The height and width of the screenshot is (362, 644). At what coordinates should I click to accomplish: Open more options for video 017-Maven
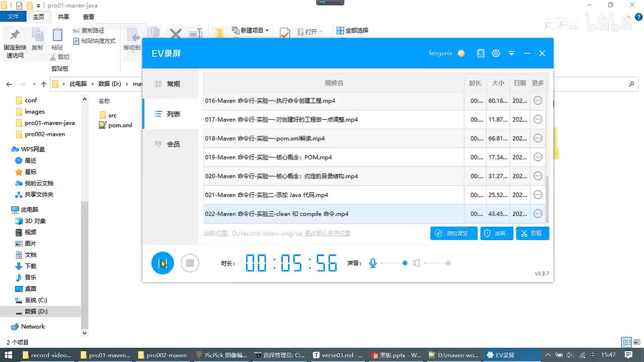pos(538,120)
